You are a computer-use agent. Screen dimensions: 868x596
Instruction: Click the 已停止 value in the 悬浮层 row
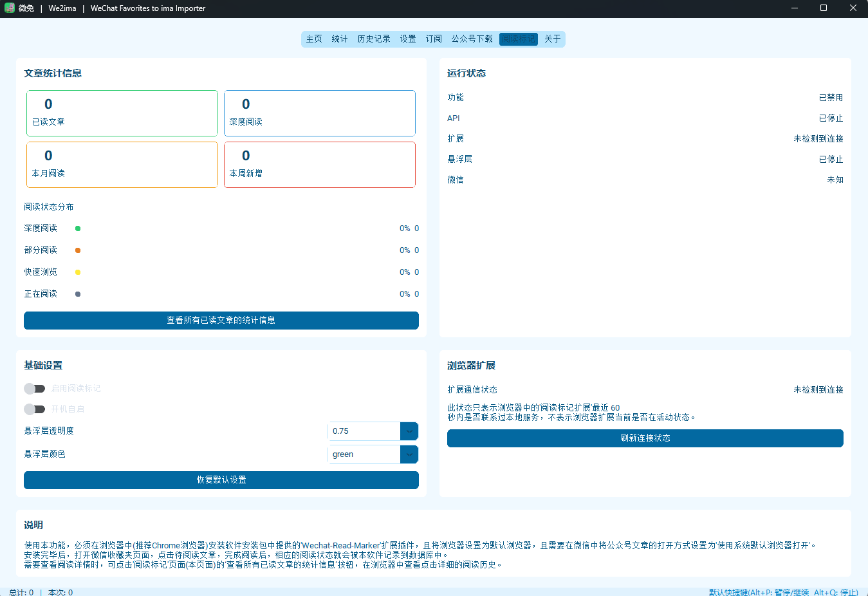(831, 160)
